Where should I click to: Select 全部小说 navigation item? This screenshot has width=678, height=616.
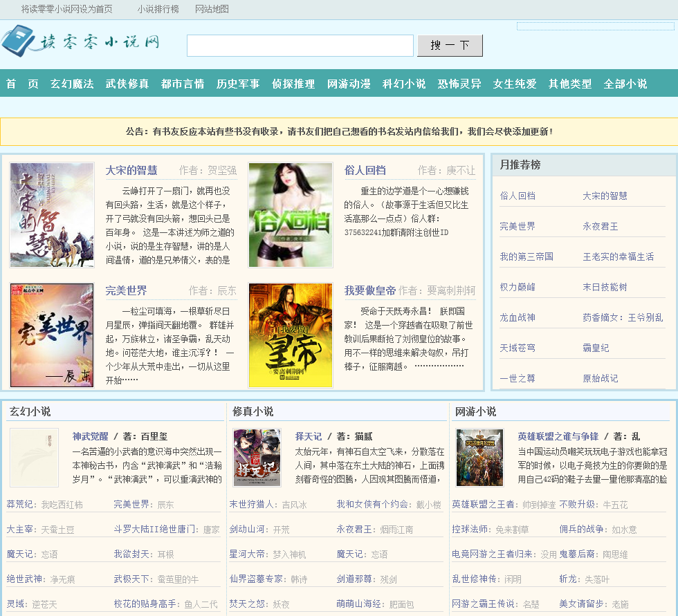coord(625,84)
